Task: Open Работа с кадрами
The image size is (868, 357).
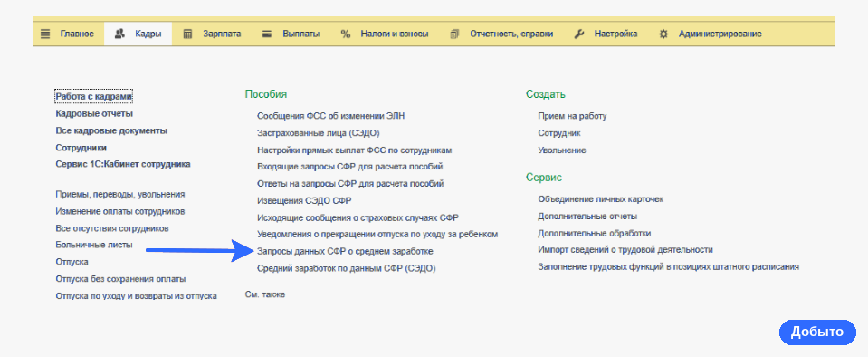Action: point(94,96)
